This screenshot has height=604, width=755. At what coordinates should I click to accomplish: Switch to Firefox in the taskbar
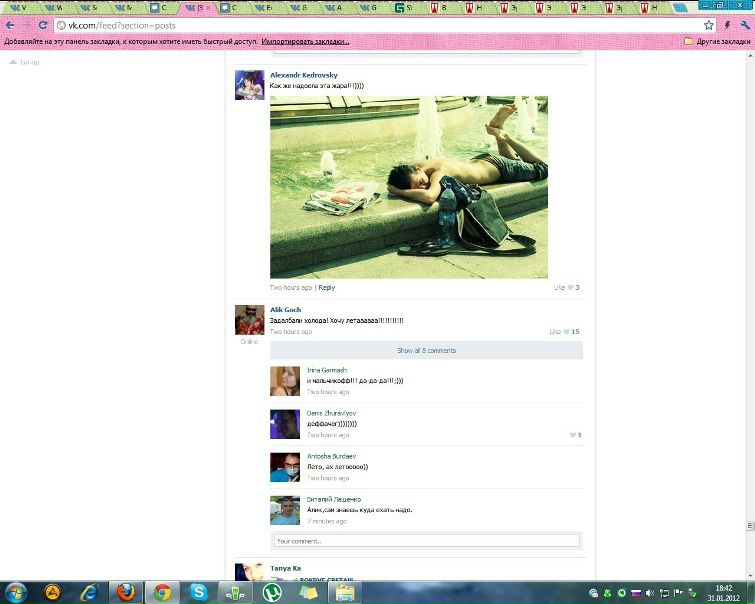coord(126,592)
